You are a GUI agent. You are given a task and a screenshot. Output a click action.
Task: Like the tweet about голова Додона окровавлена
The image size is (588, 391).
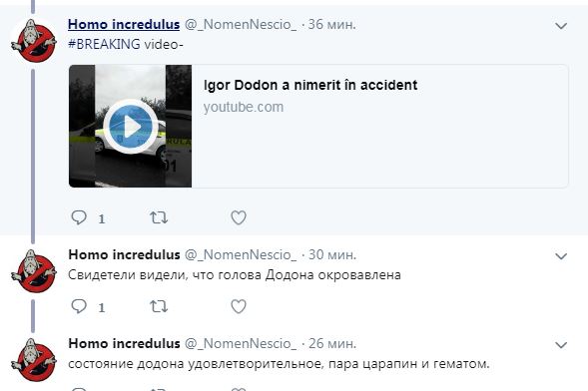tap(239, 306)
